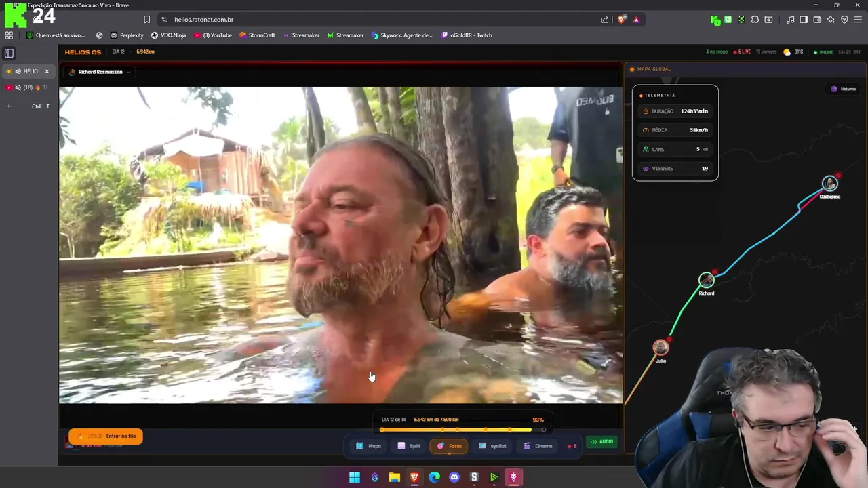Viewport: 868px width, 488px height.
Task: Select Richard's marker on the map
Action: [707, 280]
